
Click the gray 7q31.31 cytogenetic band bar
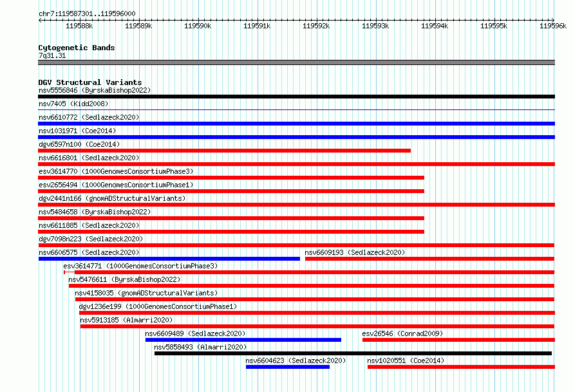tap(296, 62)
